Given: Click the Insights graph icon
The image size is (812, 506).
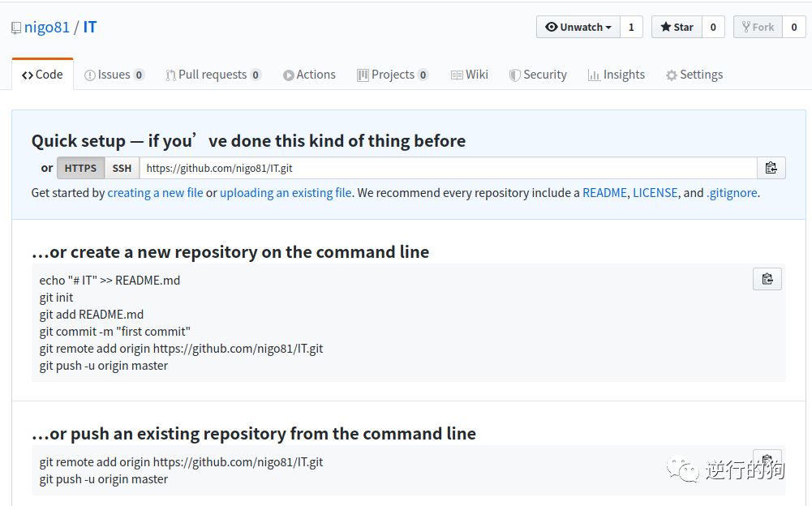Looking at the screenshot, I should (594, 75).
